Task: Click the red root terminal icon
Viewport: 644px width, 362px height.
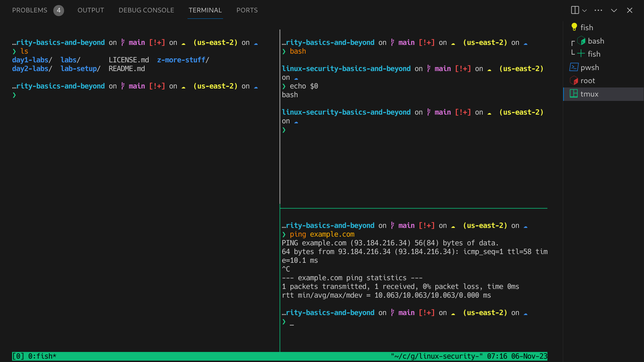Action: [574, 80]
